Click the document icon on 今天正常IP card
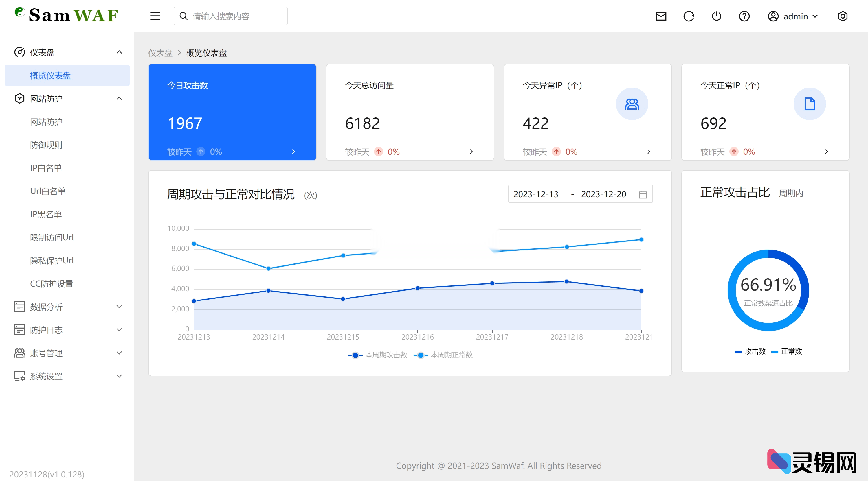The image size is (868, 485). (809, 104)
